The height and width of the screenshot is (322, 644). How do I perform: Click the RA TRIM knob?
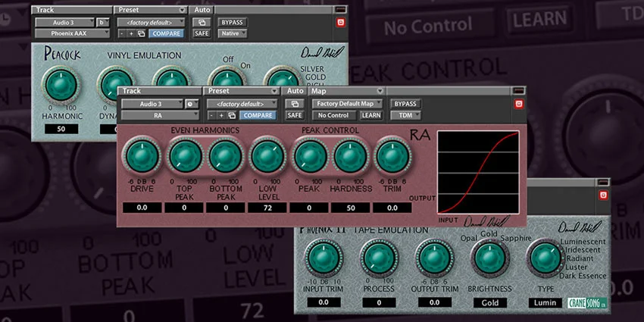(x=392, y=157)
